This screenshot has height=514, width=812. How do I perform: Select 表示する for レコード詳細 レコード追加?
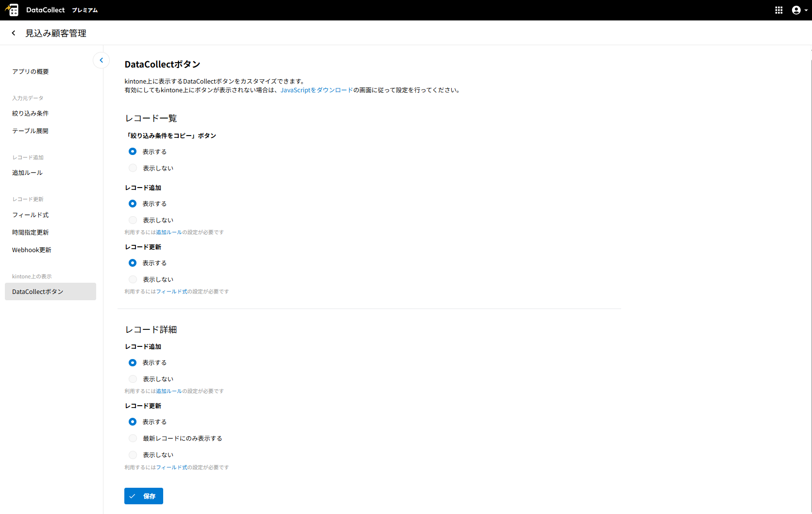coord(133,362)
